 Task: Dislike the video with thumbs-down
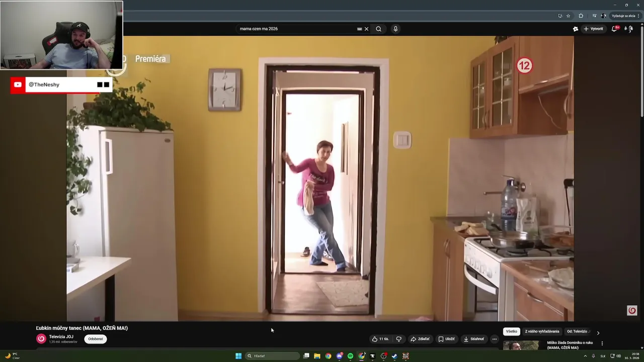(398, 339)
